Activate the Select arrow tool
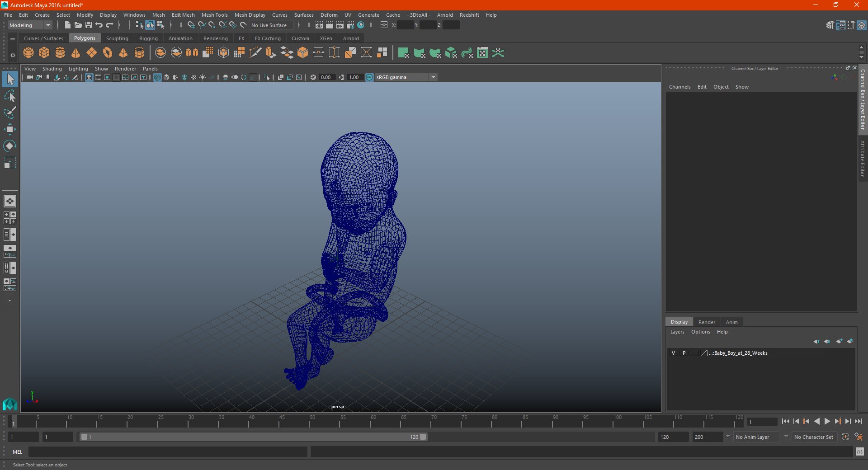 click(10, 79)
